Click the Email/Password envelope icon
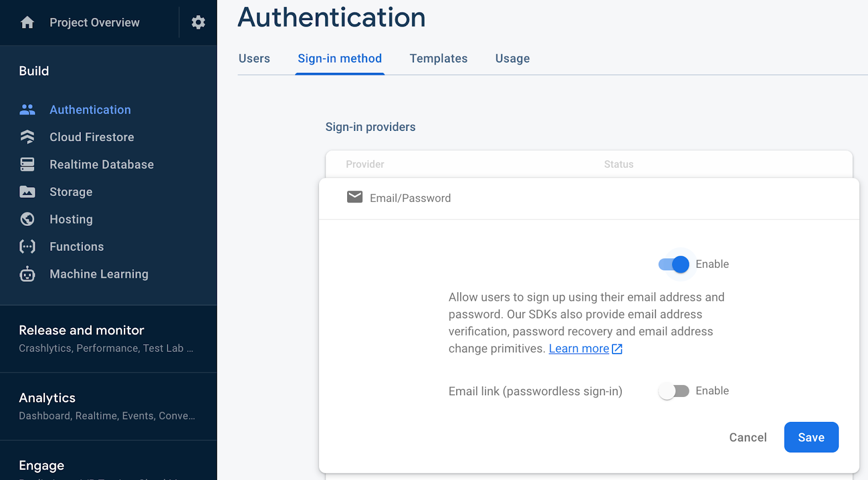Screen dimensions: 868x480 tap(355, 197)
